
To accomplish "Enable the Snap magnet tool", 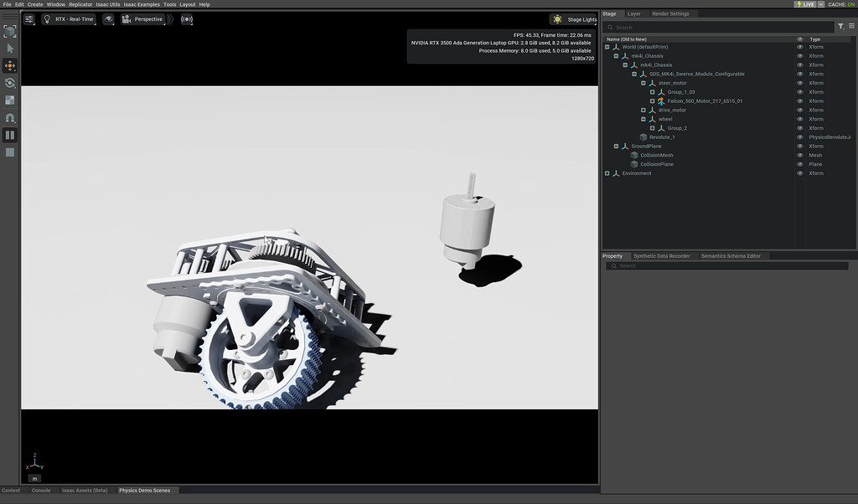I will tap(10, 117).
